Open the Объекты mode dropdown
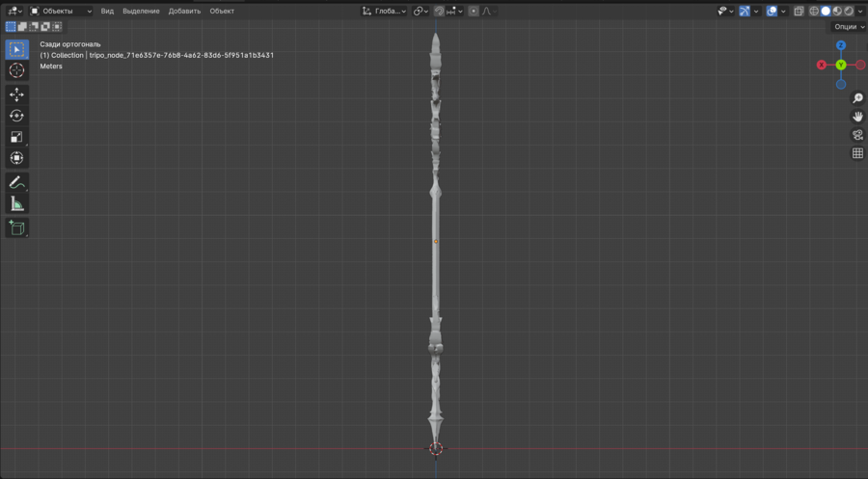The height and width of the screenshot is (479, 868). 61,12
